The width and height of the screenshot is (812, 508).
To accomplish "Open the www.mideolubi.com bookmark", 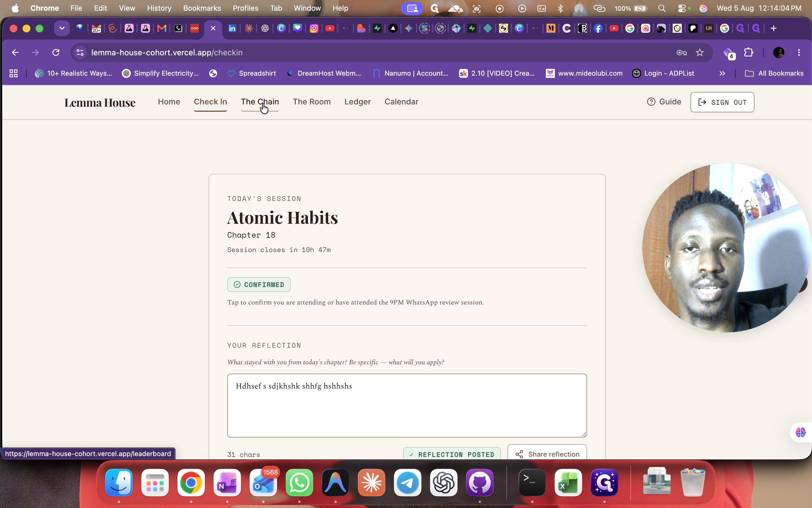I will pyautogui.click(x=584, y=73).
